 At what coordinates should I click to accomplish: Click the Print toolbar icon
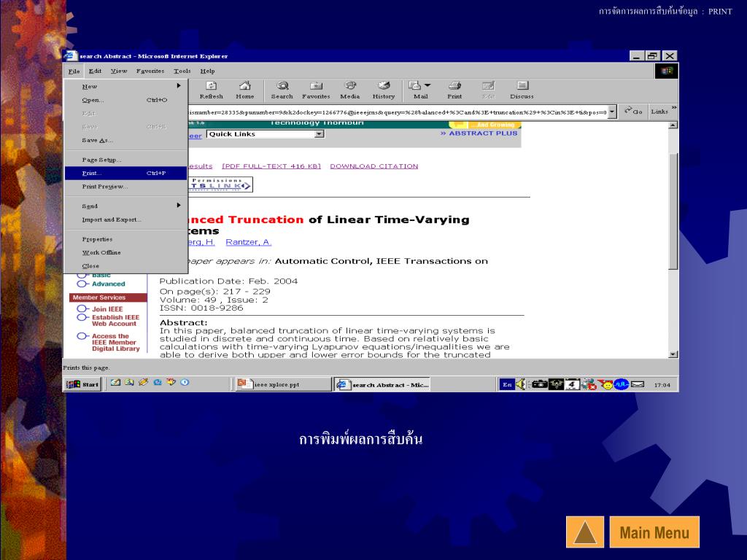[454, 90]
